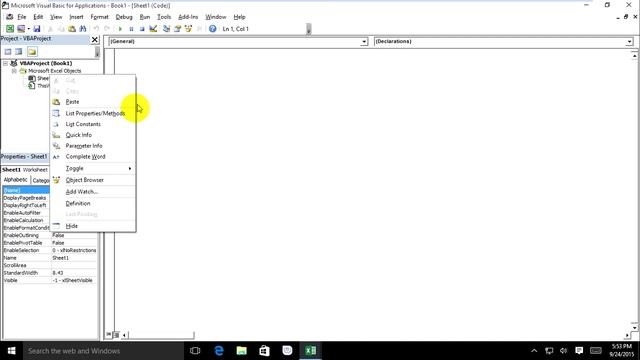Select the DisplayPageBreaks property row

point(26,198)
